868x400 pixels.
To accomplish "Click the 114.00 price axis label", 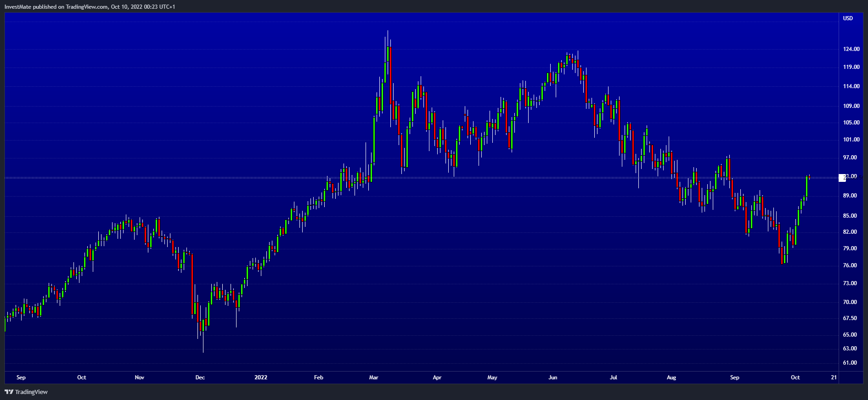I will click(x=851, y=86).
